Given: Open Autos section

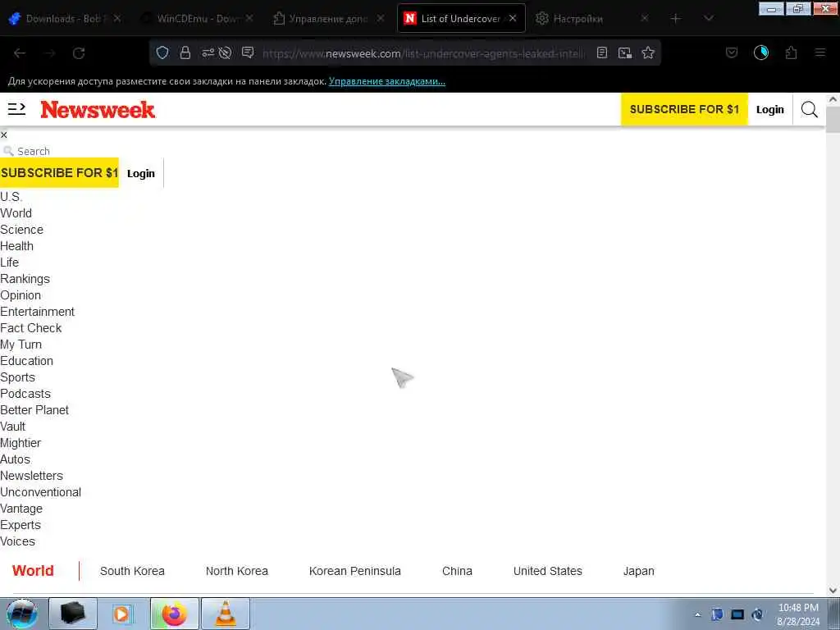Looking at the screenshot, I should pyautogui.click(x=15, y=459).
